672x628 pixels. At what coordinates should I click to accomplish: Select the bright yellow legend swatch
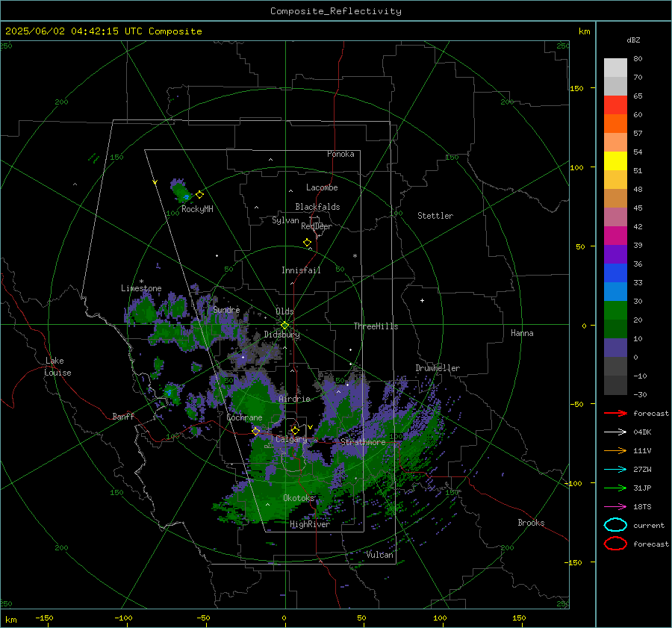click(x=615, y=161)
